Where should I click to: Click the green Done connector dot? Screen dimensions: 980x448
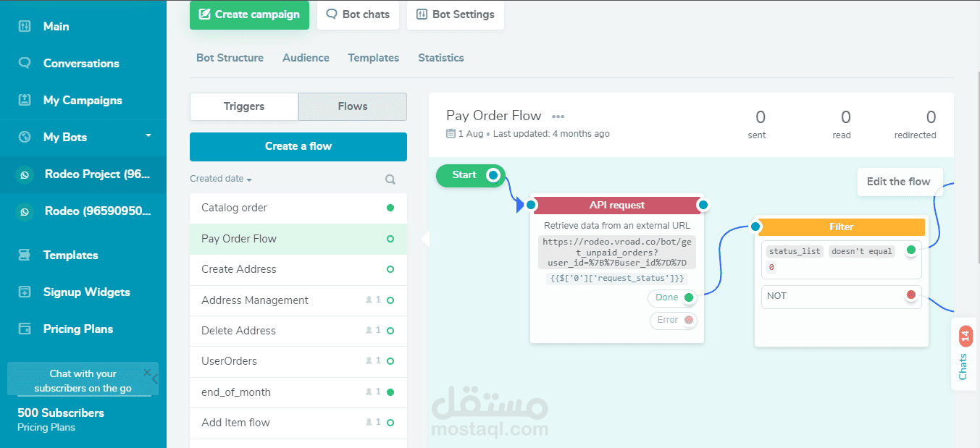pos(689,297)
